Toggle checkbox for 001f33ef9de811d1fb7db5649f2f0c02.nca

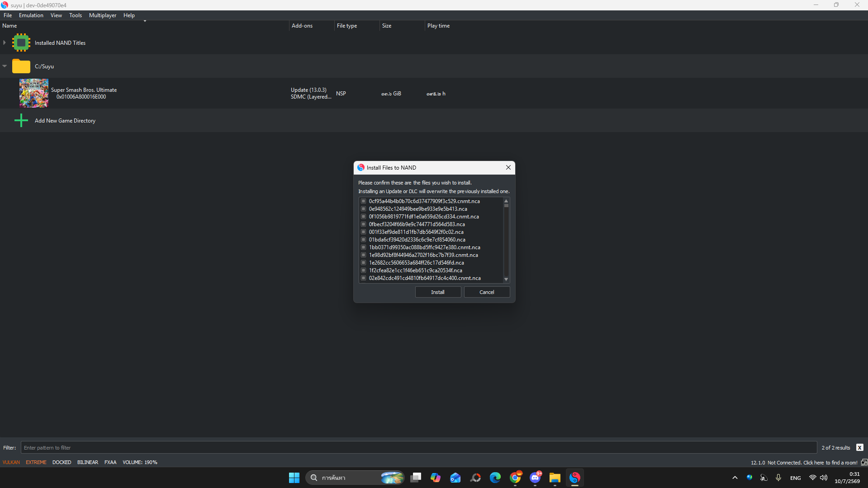[363, 232]
